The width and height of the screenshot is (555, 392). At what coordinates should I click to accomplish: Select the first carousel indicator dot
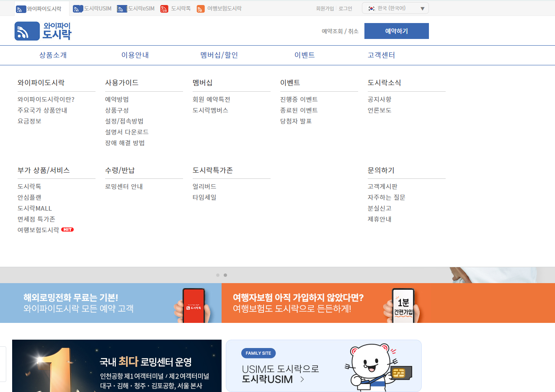coord(218,275)
